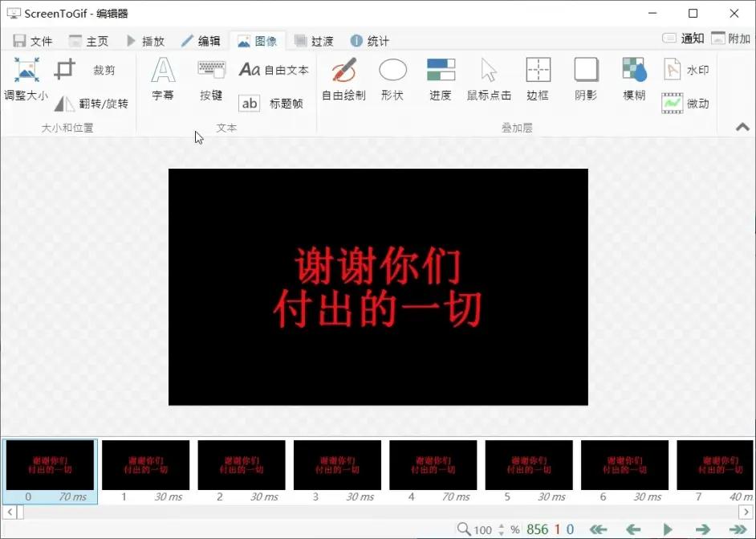This screenshot has width=756, height=539.
Task: Select frame 7 thumbnail
Action: [x=715, y=472]
